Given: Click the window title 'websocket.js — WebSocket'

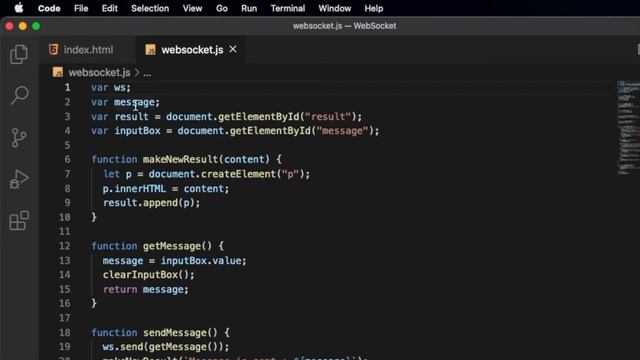Looking at the screenshot, I should point(344,26).
